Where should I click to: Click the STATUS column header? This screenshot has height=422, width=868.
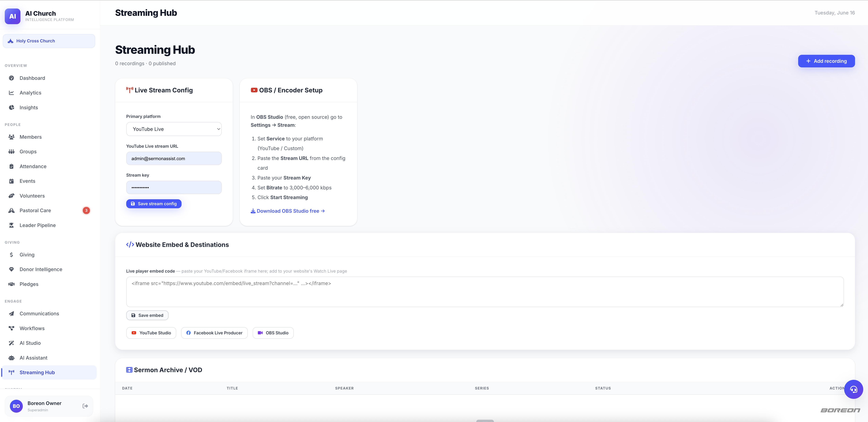click(x=603, y=388)
